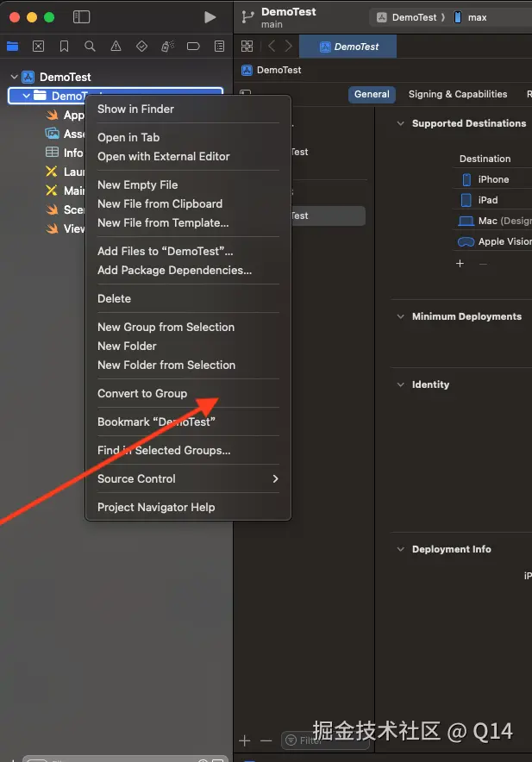Open the Debug navigator icon
The height and width of the screenshot is (762, 532).
(168, 47)
